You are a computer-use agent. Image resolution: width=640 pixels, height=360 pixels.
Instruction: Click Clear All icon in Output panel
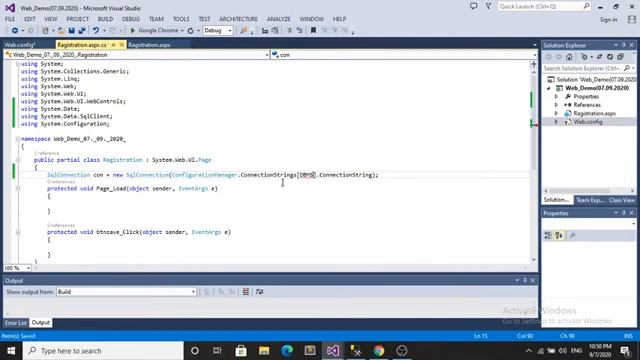[x=246, y=292]
